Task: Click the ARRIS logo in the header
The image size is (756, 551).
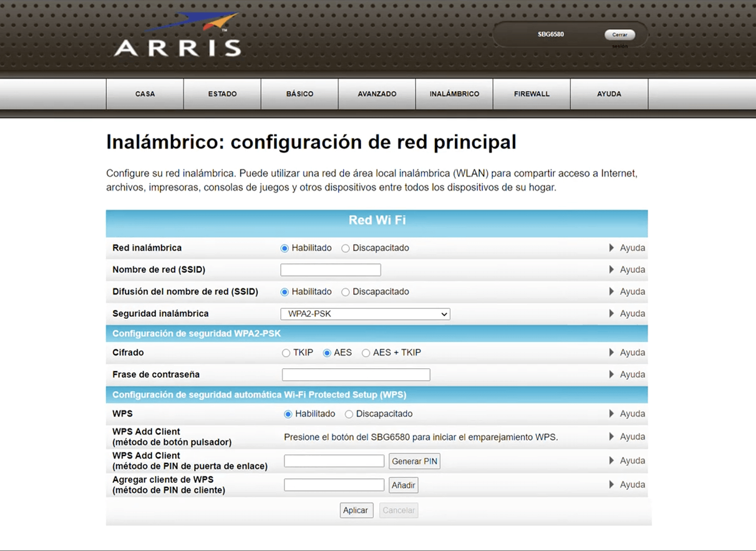Action: (177, 36)
